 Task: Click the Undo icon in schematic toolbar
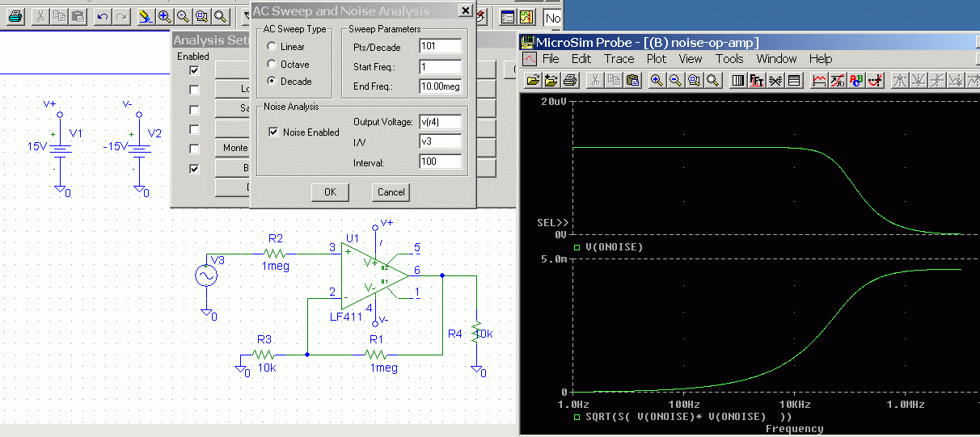(103, 16)
